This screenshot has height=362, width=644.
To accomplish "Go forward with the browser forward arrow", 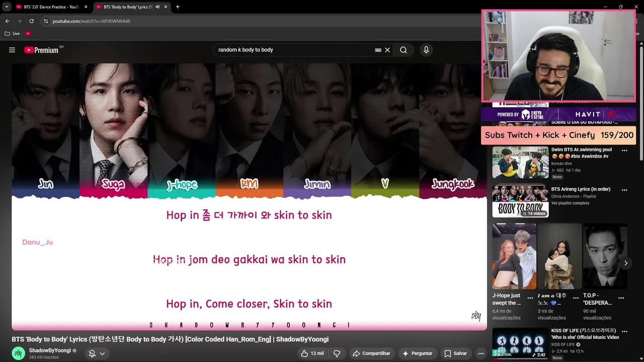I will pyautogui.click(x=19, y=21).
